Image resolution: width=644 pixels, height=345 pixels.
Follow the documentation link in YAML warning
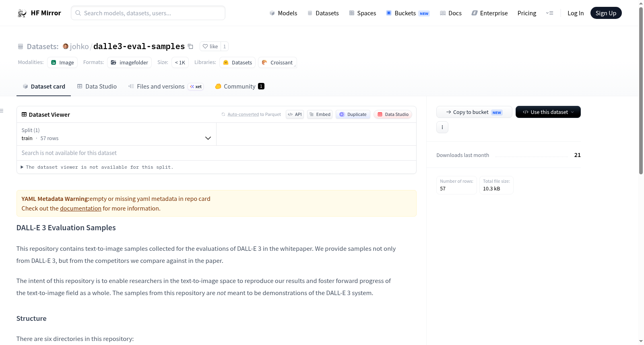[80, 209]
